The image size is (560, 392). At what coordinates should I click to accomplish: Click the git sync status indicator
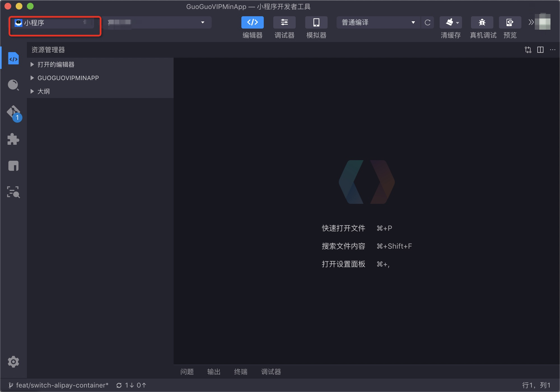[x=131, y=385]
